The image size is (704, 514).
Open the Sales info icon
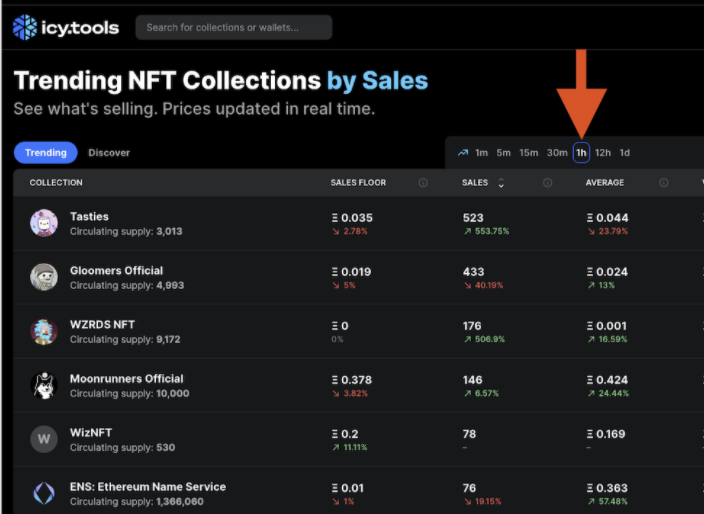(x=547, y=183)
